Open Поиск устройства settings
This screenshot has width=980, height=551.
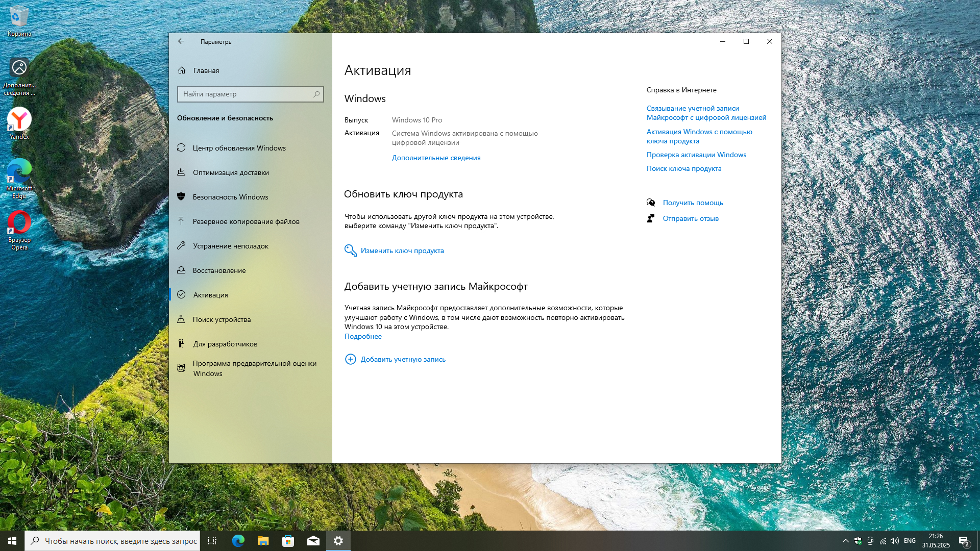pos(222,319)
